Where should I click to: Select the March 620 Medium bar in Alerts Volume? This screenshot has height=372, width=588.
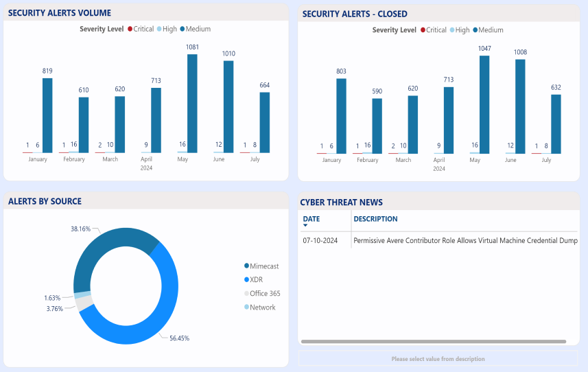pos(120,124)
